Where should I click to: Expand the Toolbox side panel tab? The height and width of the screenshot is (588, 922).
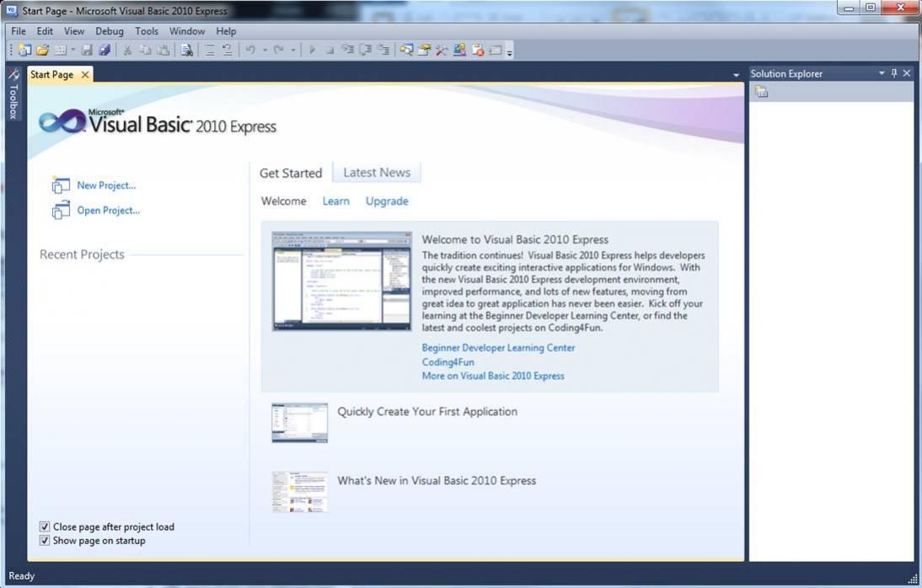click(x=13, y=94)
